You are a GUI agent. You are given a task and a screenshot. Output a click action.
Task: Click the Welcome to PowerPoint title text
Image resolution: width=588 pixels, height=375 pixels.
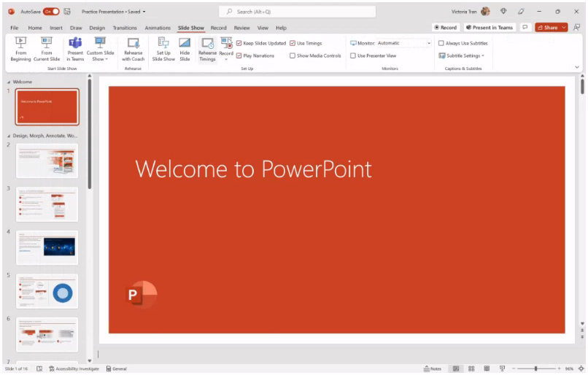(x=253, y=169)
